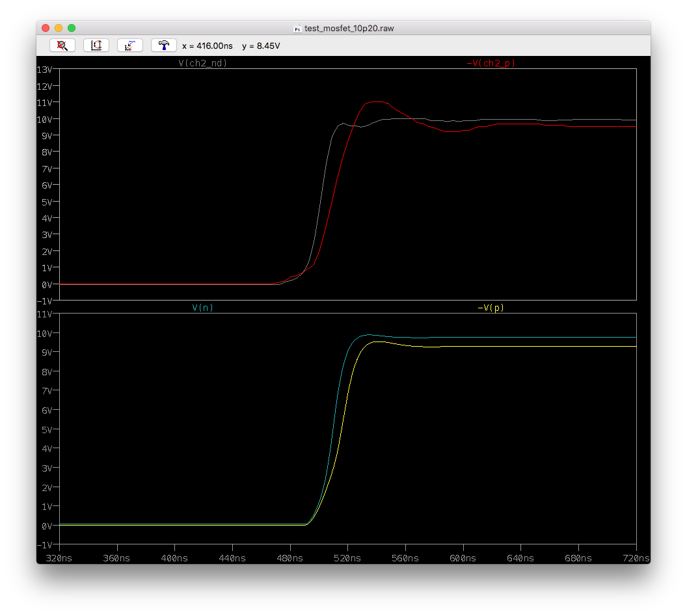Screen dimensions: 687x616
Task: Click the add traces toolbar icon
Action: 129,46
